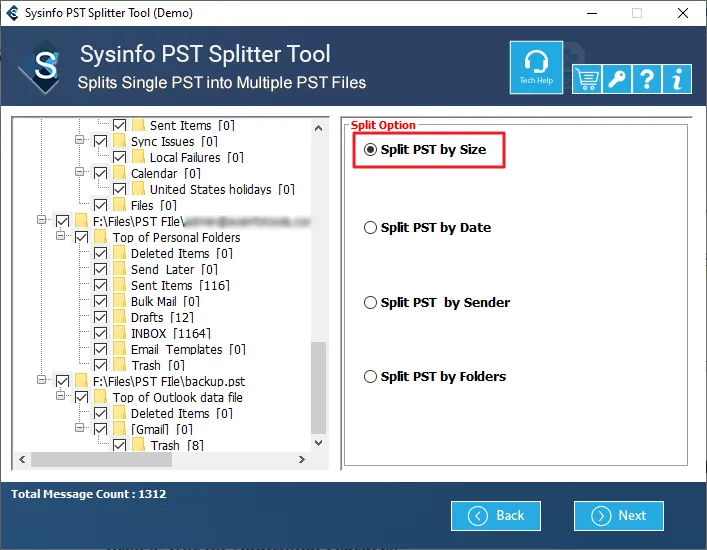
Task: Open Tech Help support
Action: tap(536, 68)
